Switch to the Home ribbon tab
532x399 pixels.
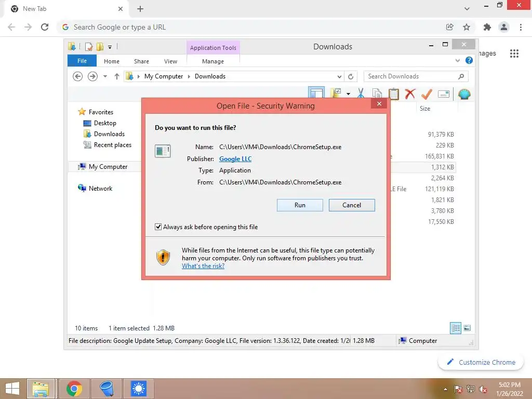click(112, 61)
